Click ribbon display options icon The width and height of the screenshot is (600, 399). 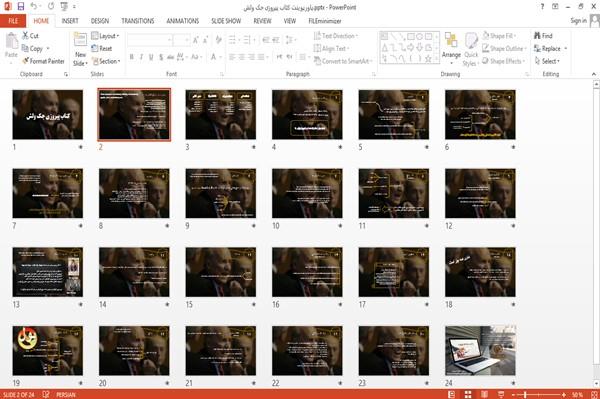click(555, 7)
